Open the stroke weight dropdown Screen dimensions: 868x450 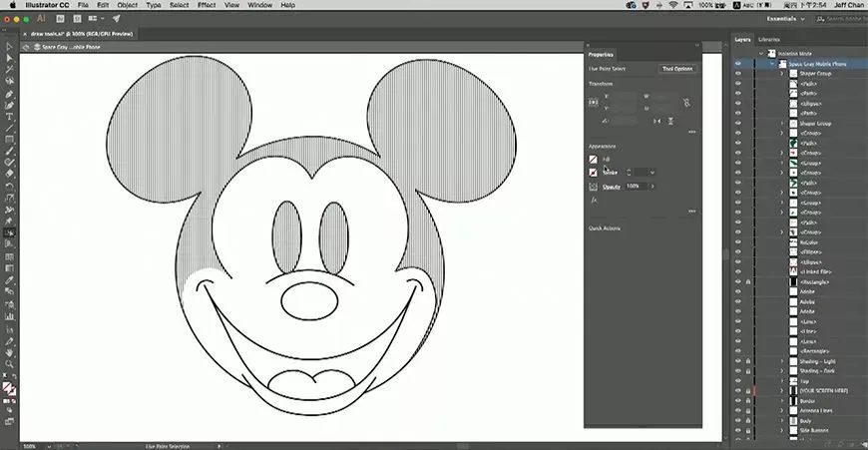pyautogui.click(x=652, y=173)
